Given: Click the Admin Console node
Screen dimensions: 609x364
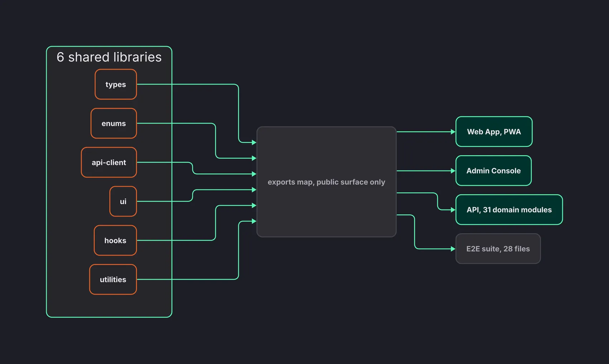Looking at the screenshot, I should point(494,171).
